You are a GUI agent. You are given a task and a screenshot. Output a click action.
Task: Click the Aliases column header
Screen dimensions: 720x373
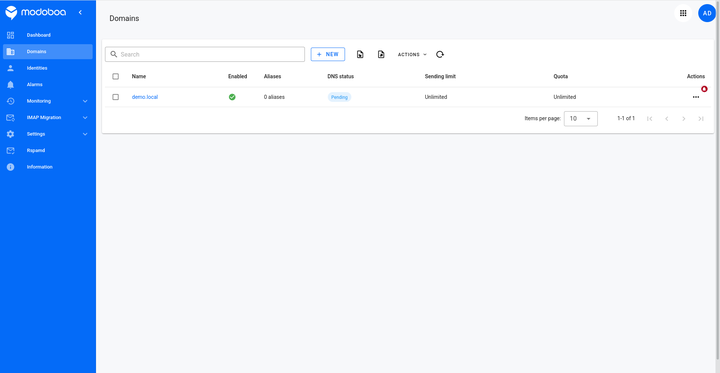pyautogui.click(x=272, y=76)
